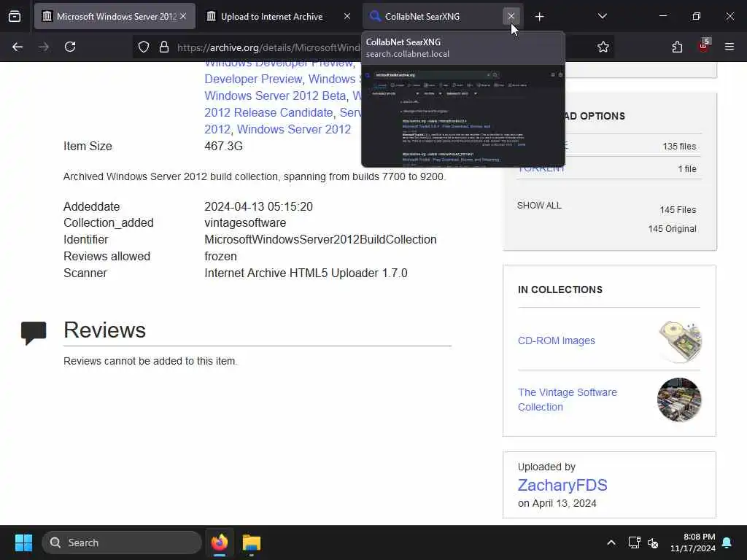Go forward to next page

[x=44, y=47]
